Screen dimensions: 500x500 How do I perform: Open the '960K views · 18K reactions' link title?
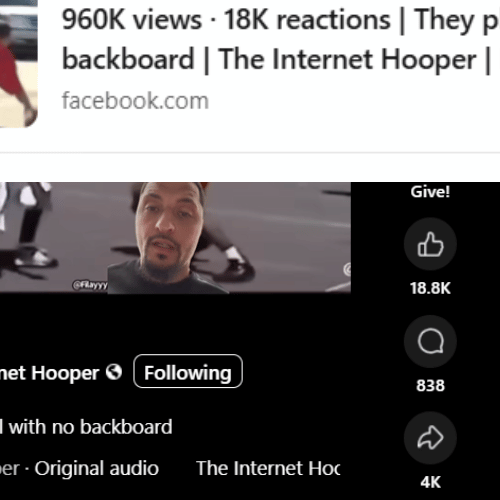(280, 20)
